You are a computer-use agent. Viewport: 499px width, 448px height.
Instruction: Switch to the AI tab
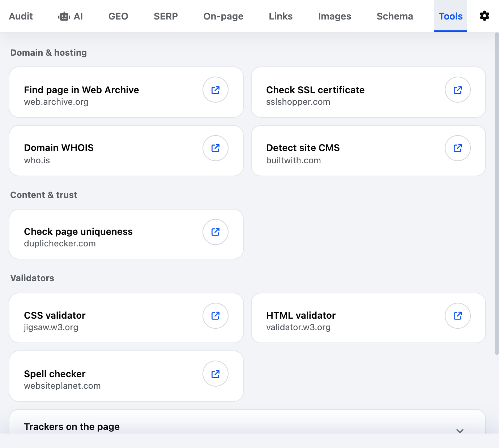click(x=71, y=16)
